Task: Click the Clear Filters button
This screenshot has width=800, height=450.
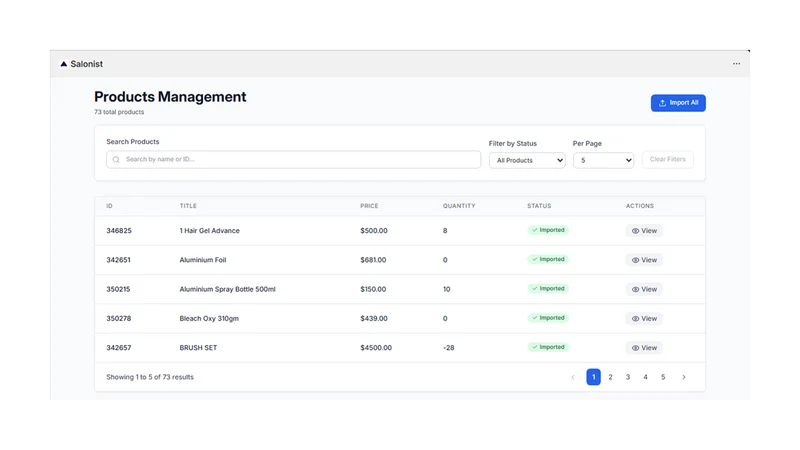Action: click(667, 159)
